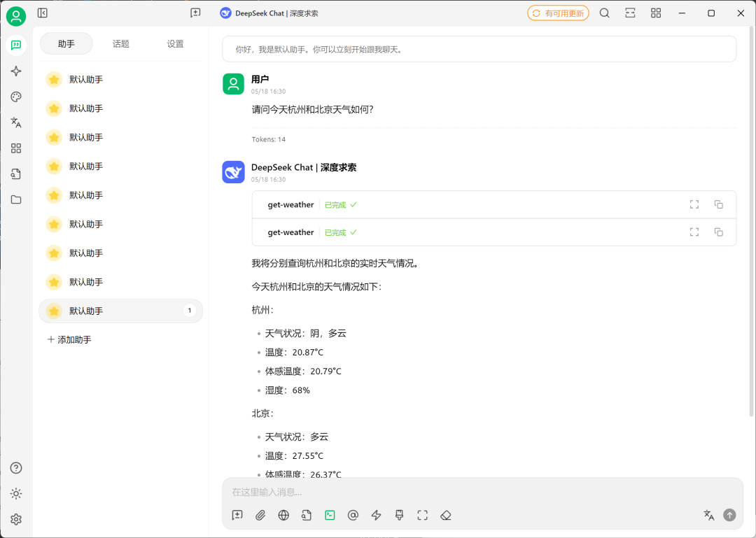The height and width of the screenshot is (538, 756).
Task: Open the files folder icon in sidebar
Action: pyautogui.click(x=16, y=199)
